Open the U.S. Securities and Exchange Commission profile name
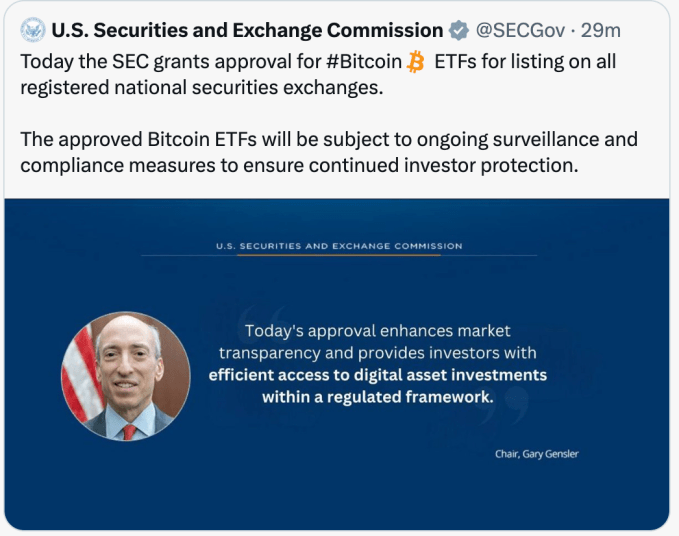This screenshot has height=536, width=679. (247, 30)
